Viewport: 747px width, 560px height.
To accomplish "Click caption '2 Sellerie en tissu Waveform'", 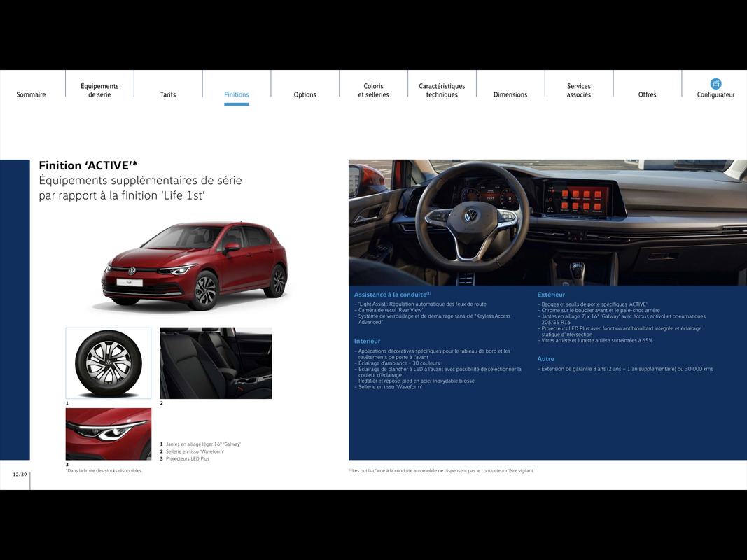I will [192, 452].
